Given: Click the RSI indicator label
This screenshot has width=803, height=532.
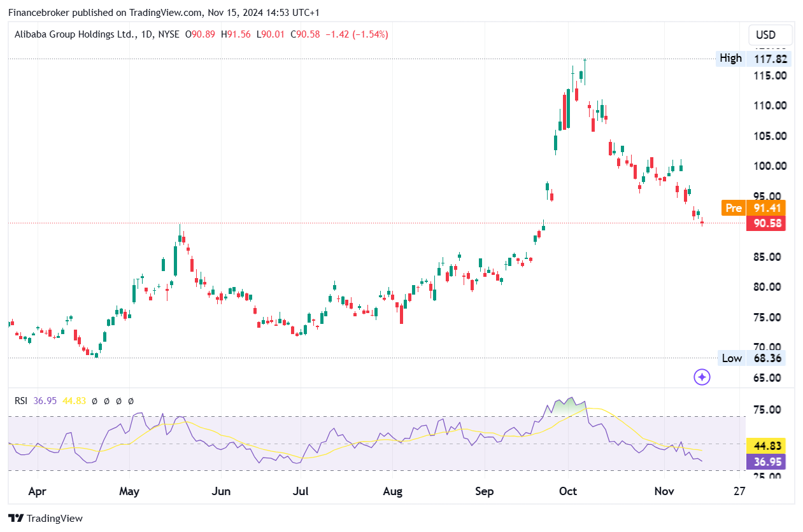Looking at the screenshot, I should 22,401.
